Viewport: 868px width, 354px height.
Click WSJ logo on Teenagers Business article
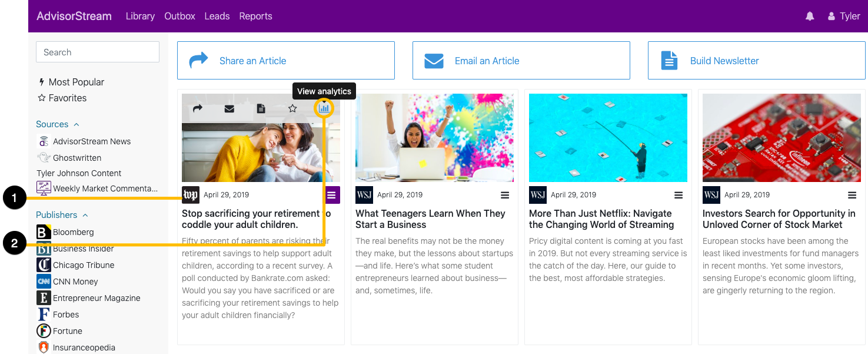tap(364, 195)
